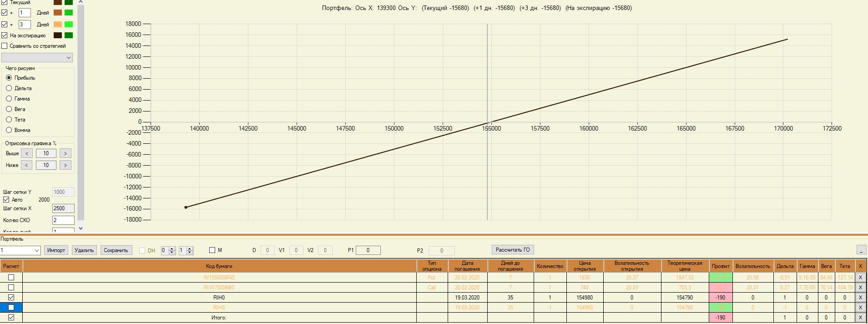Click the Волатильность открытия column header

(632, 266)
